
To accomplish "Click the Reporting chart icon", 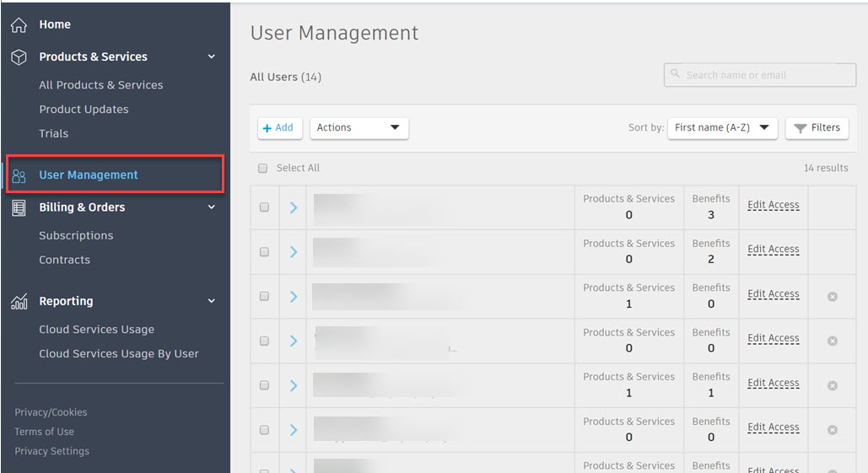I will tap(19, 302).
